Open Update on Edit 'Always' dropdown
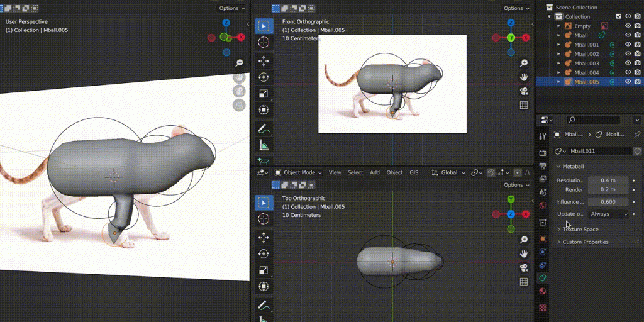 click(608, 214)
